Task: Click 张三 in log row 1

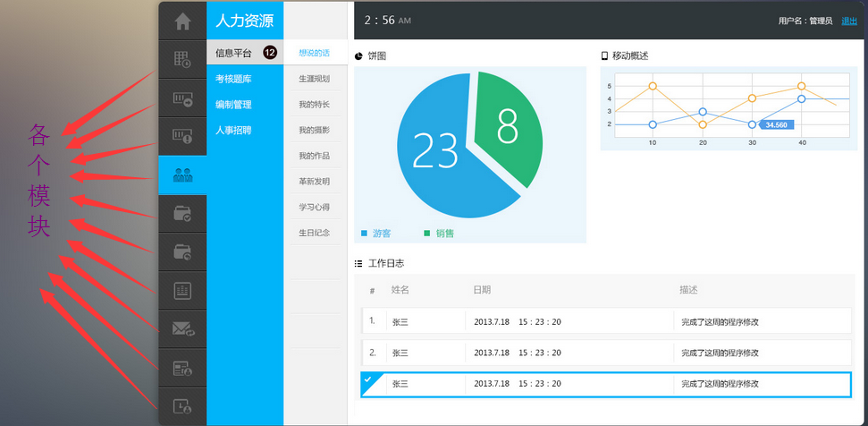Action: click(400, 322)
